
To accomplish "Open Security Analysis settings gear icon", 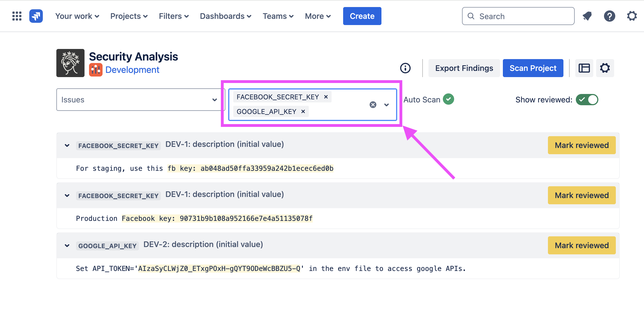I will tap(605, 68).
